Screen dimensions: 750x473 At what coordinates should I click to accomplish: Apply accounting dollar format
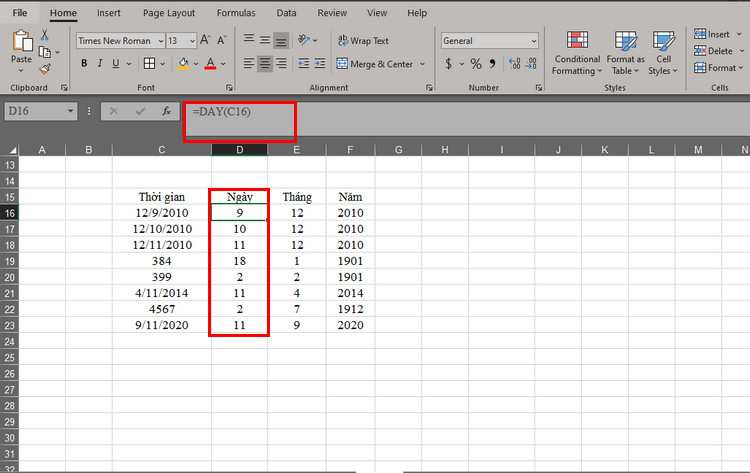click(x=449, y=63)
